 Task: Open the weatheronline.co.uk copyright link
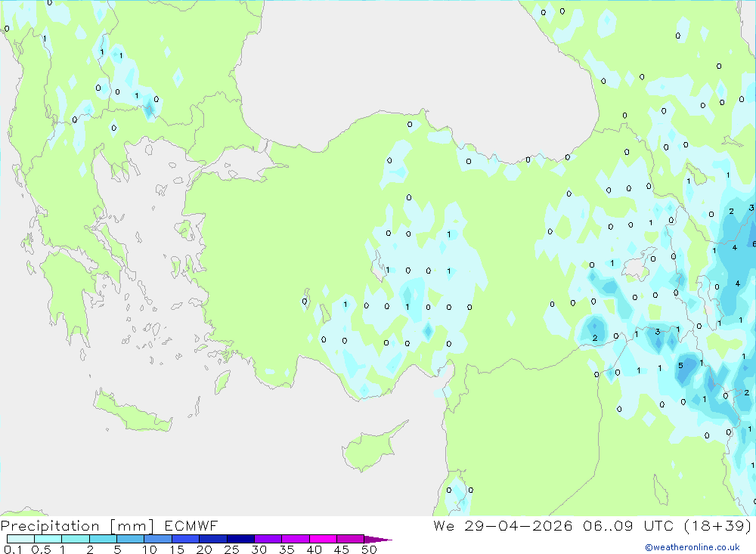point(692,547)
